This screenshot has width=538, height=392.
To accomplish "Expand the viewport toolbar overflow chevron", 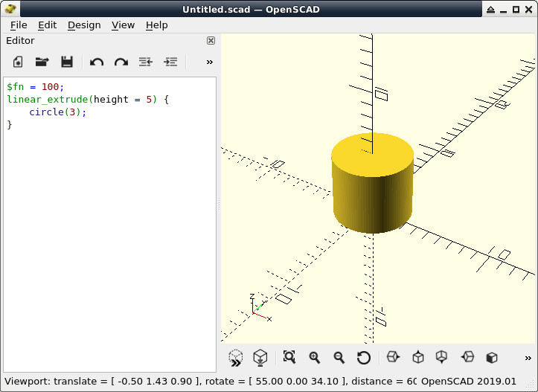I will point(528,358).
